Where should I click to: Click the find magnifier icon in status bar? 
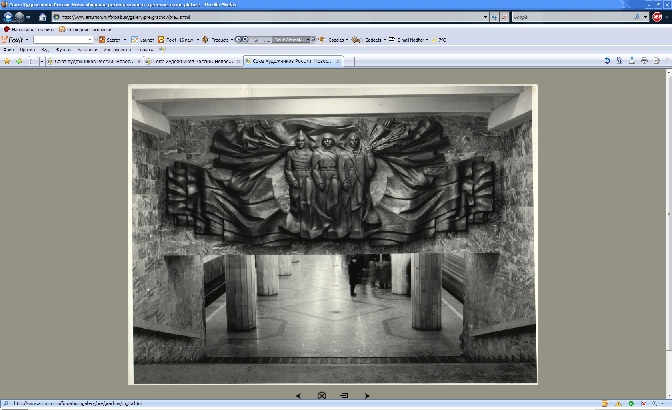6,404
